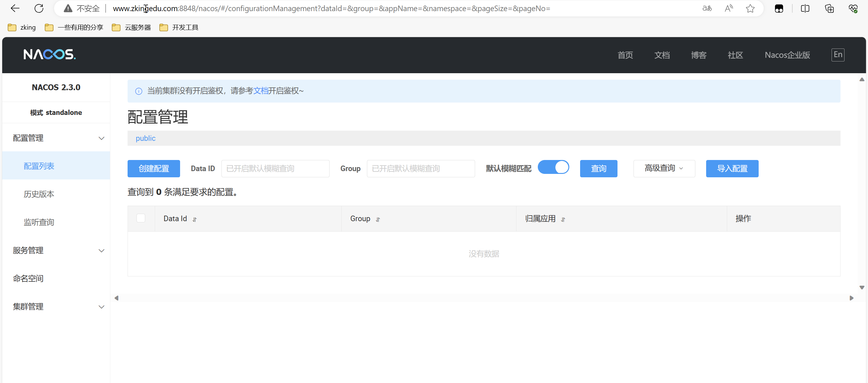Click the 创建配置 button
Viewport: 868px width, 383px height.
point(154,168)
